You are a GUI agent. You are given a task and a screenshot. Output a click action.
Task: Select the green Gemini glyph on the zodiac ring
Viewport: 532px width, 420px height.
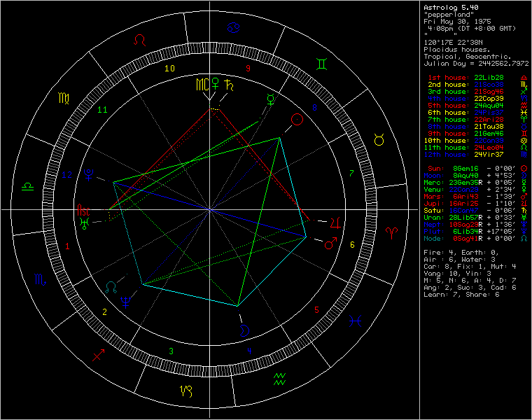[321, 64]
